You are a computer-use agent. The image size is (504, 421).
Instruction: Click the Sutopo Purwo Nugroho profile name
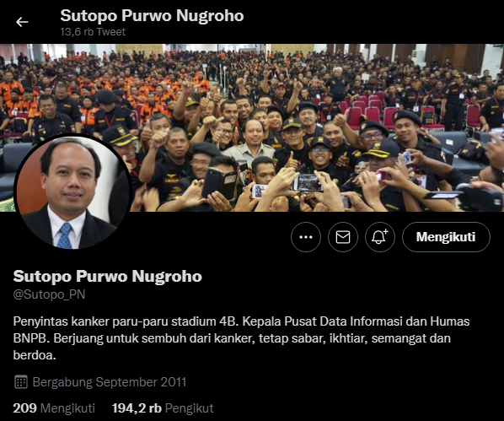pos(108,277)
